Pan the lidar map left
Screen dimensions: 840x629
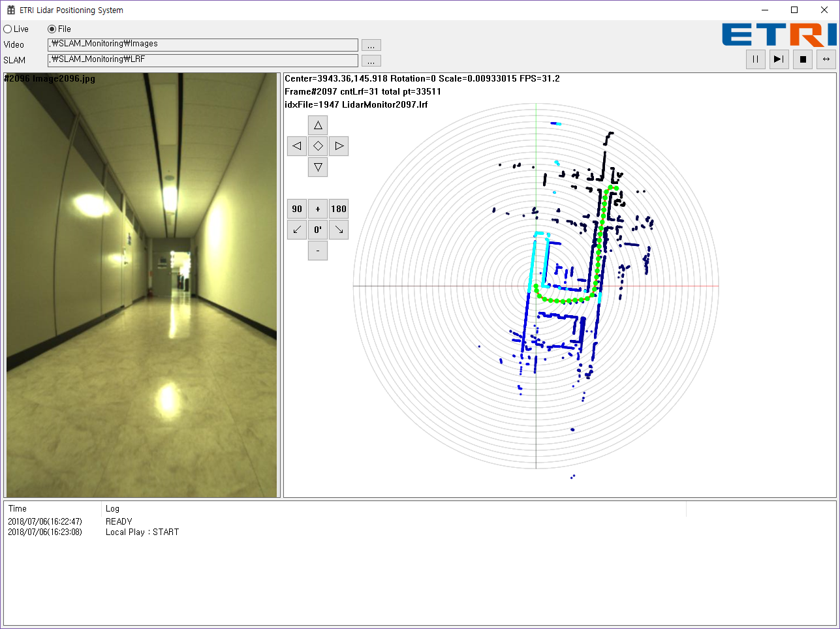[297, 146]
